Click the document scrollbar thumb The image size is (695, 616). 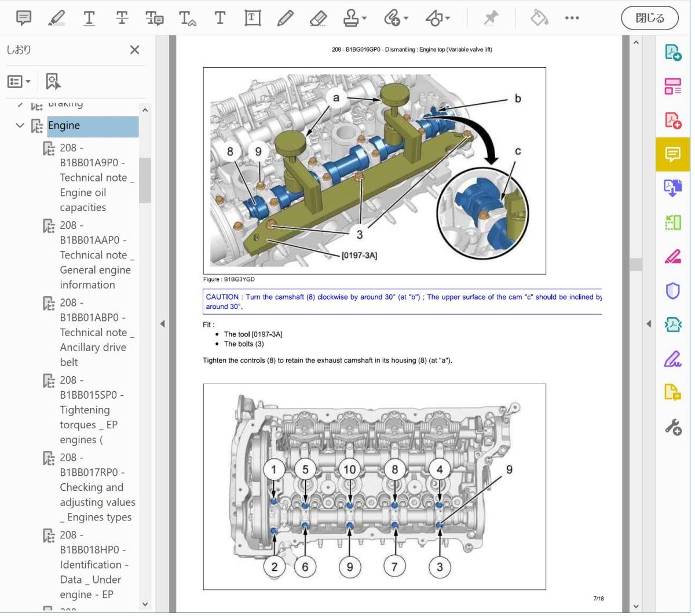[636, 264]
